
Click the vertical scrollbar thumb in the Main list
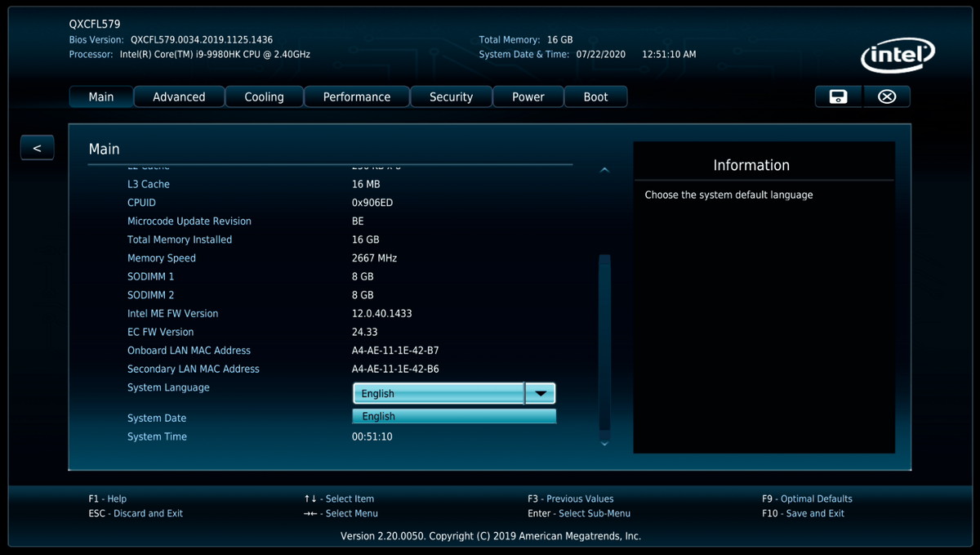click(x=604, y=342)
